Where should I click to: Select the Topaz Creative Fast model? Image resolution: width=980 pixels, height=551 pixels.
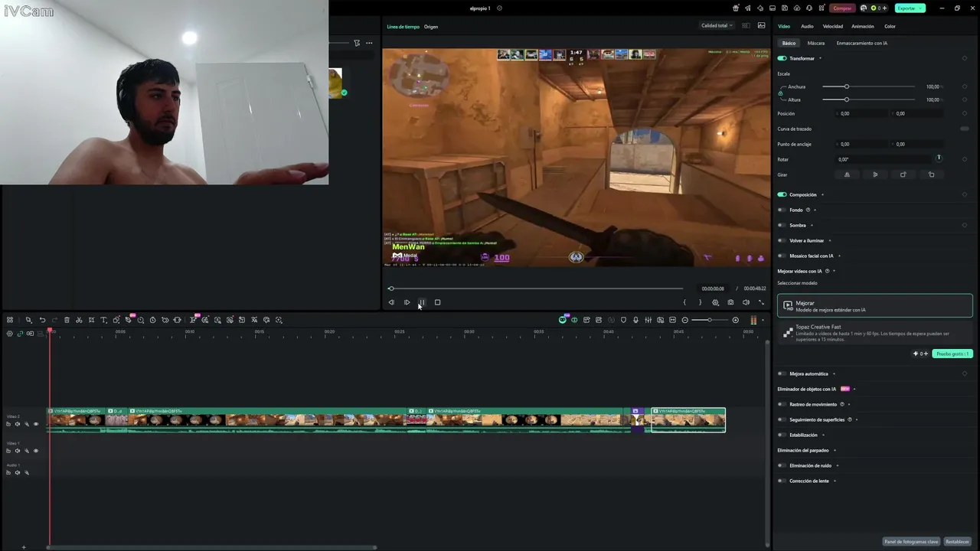875,333
